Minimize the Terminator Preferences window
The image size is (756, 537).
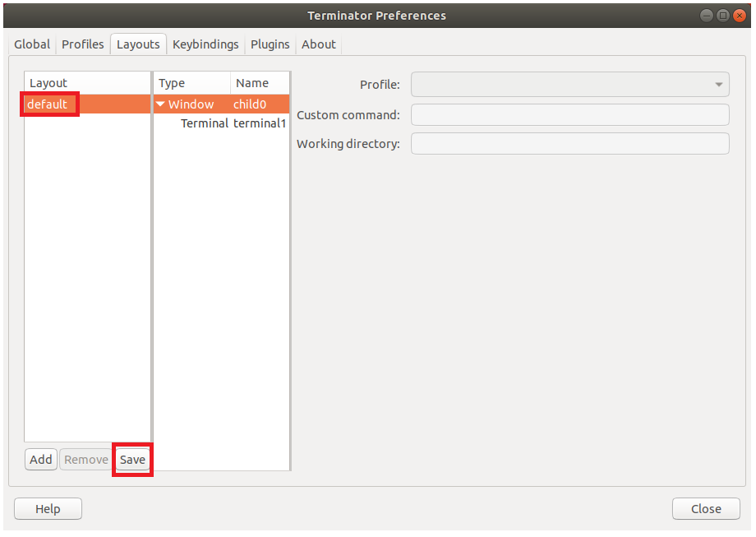click(707, 16)
